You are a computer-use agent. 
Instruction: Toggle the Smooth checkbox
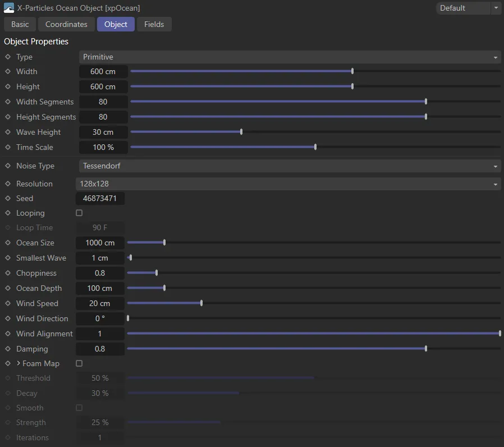79,408
